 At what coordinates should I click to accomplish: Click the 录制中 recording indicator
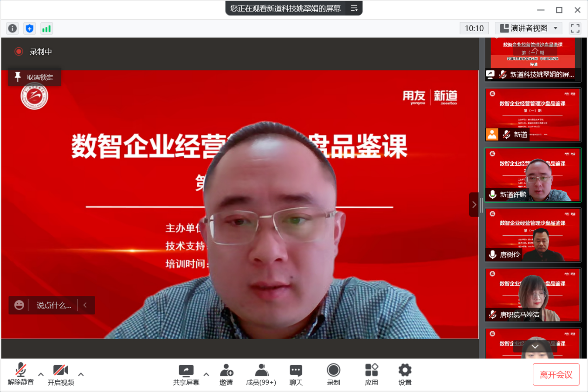(33, 51)
